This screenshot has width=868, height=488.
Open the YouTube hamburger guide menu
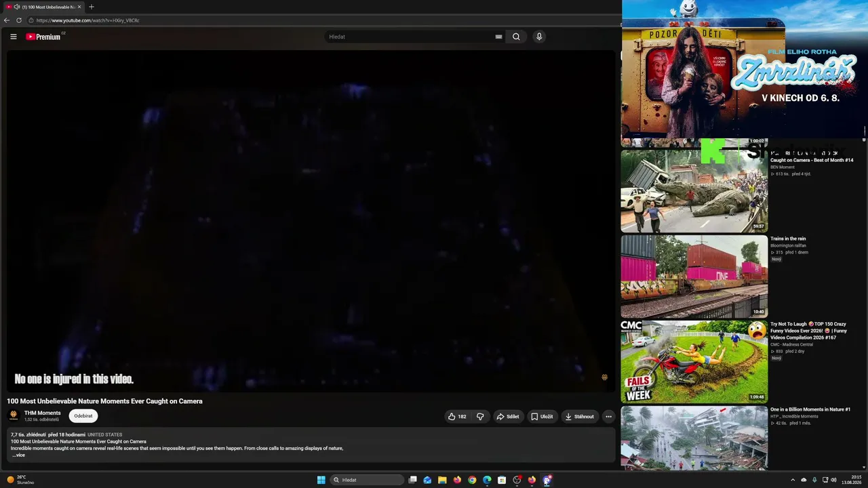click(14, 37)
